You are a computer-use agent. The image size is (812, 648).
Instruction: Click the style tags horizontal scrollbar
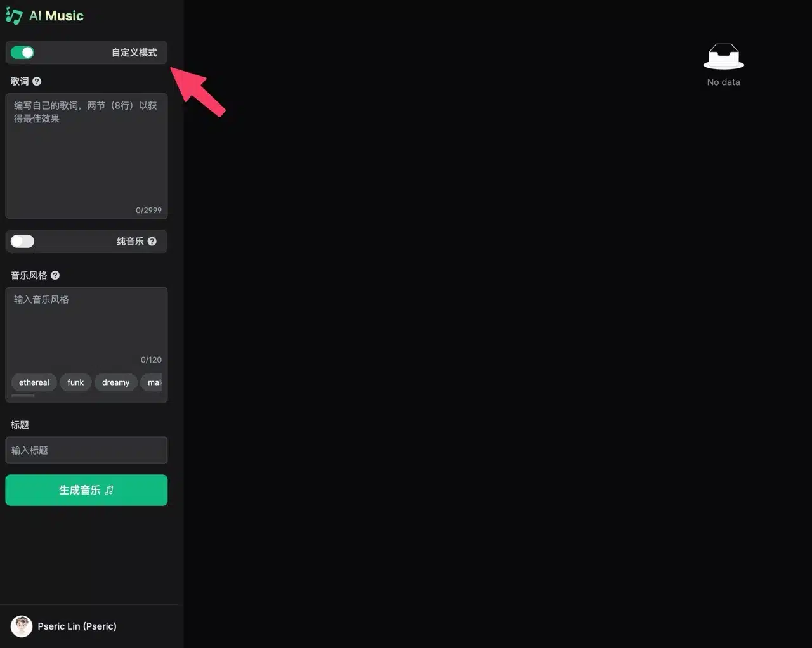click(x=23, y=396)
